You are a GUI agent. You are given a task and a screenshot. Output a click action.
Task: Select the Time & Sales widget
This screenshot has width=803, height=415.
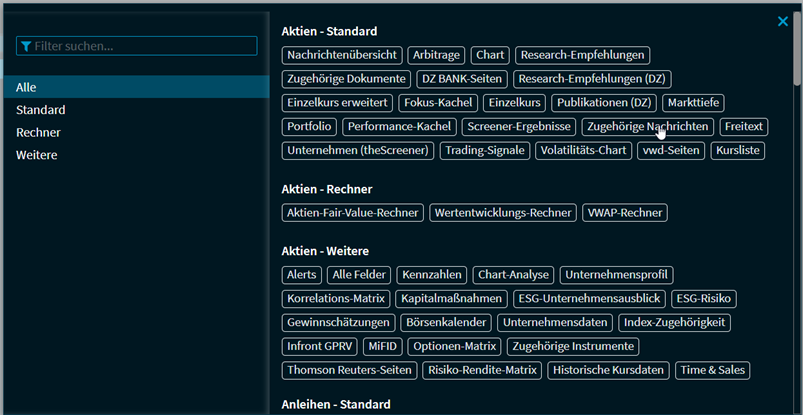[712, 370]
